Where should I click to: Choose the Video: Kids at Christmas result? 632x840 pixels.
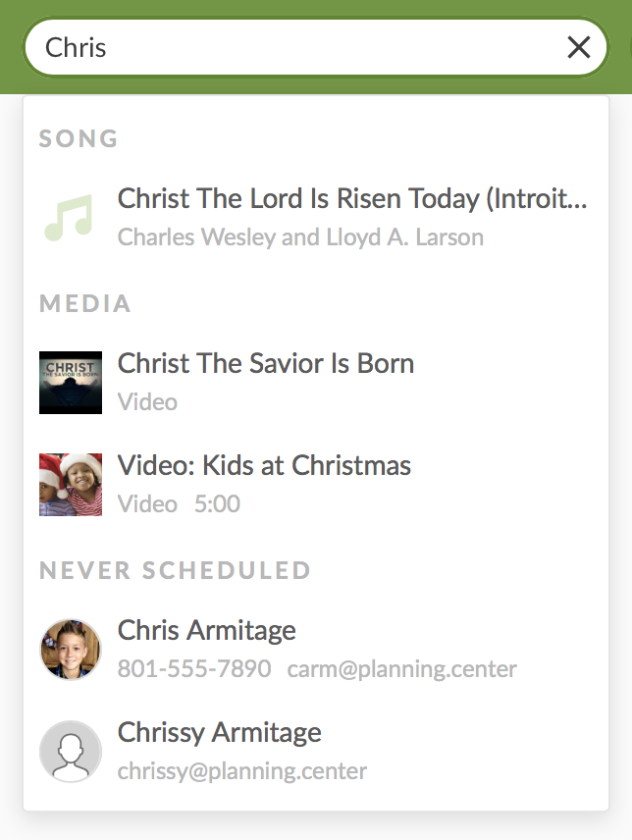264,465
